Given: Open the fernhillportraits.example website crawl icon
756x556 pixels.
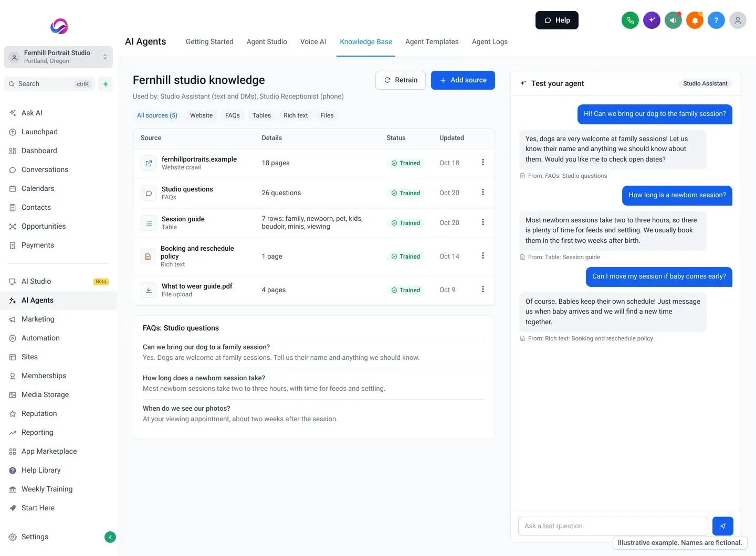Looking at the screenshot, I should 149,163.
